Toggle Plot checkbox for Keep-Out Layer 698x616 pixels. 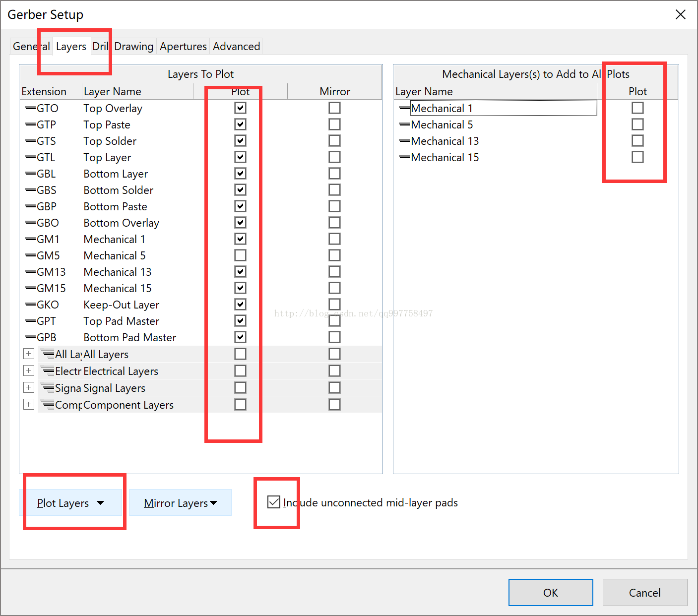[240, 304]
